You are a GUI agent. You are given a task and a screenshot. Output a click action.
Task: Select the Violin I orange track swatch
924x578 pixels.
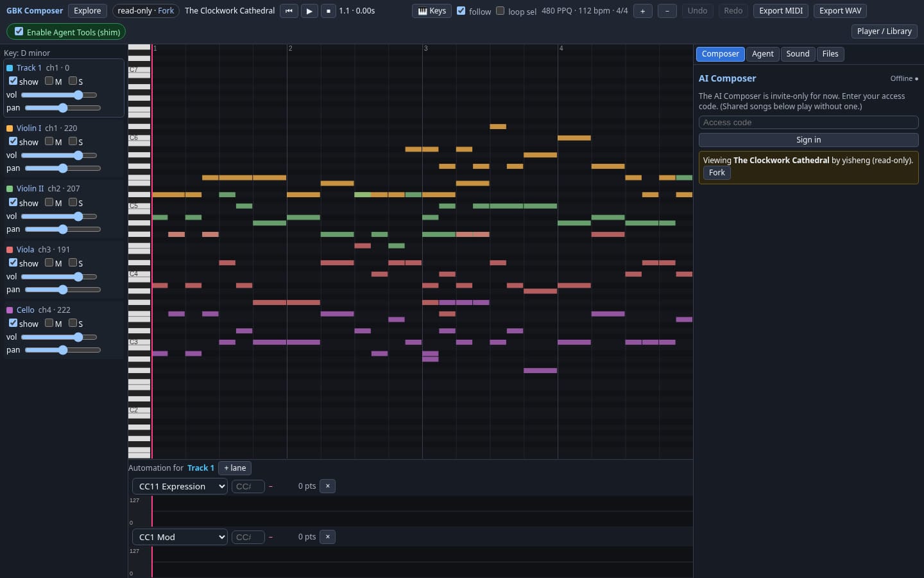pos(10,128)
